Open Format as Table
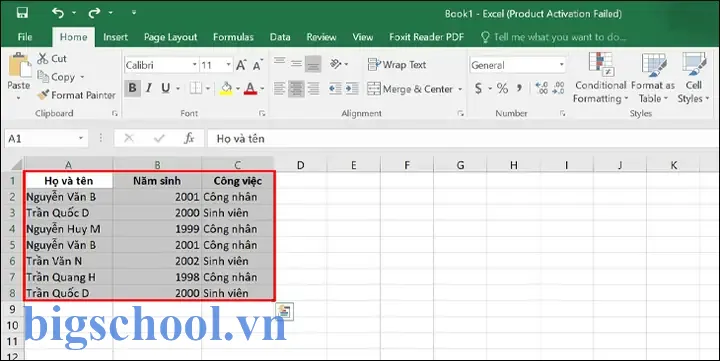This screenshot has height=361, width=720. 653,78
